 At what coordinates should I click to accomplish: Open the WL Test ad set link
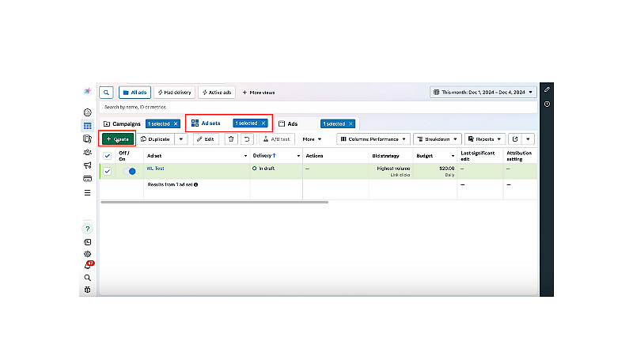point(155,169)
